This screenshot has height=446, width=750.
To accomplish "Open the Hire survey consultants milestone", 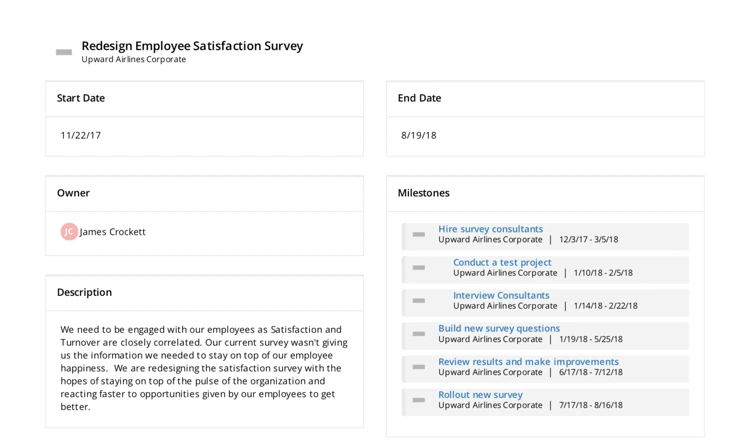I will 490,229.
